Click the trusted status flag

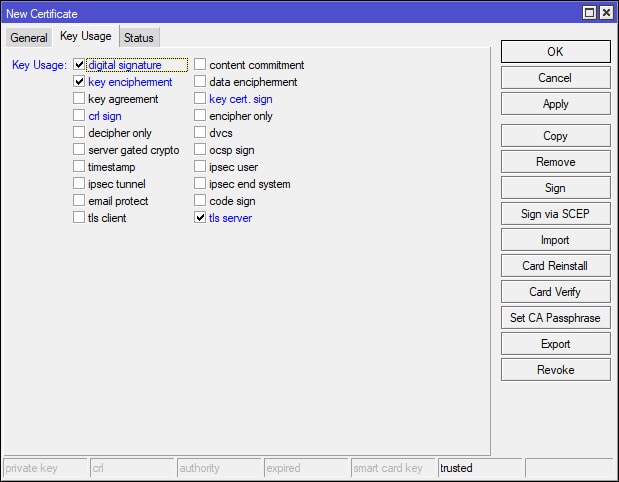pos(480,468)
